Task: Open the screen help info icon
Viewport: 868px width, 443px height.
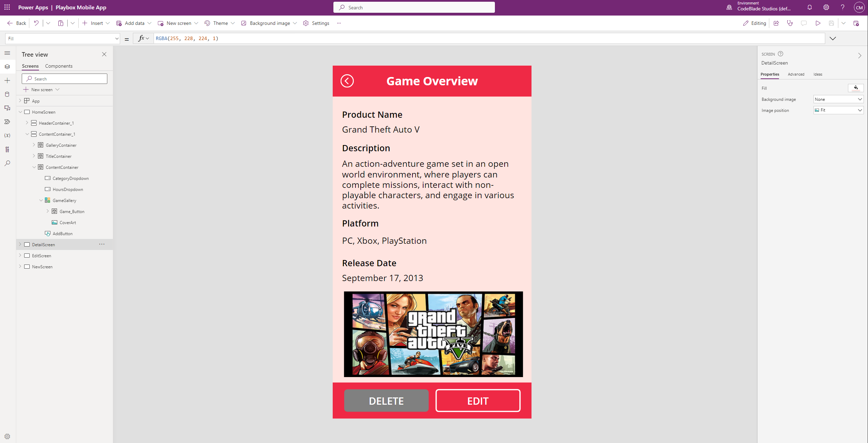Action: (x=780, y=54)
